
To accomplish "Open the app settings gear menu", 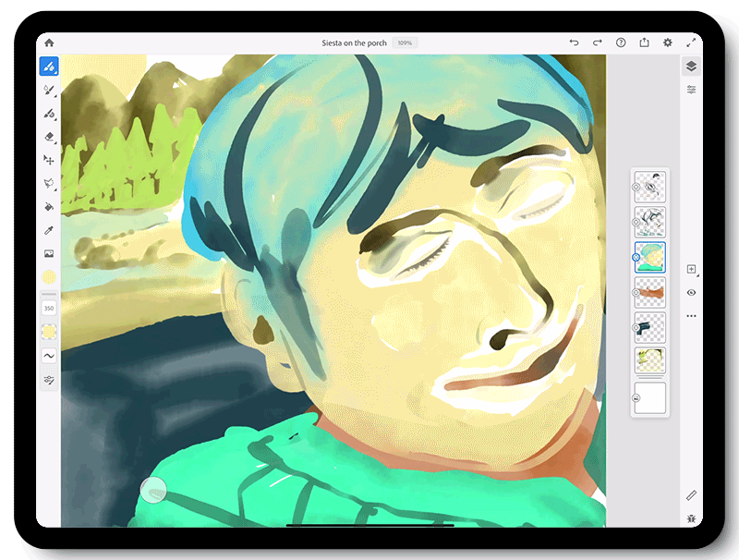I will [x=668, y=43].
